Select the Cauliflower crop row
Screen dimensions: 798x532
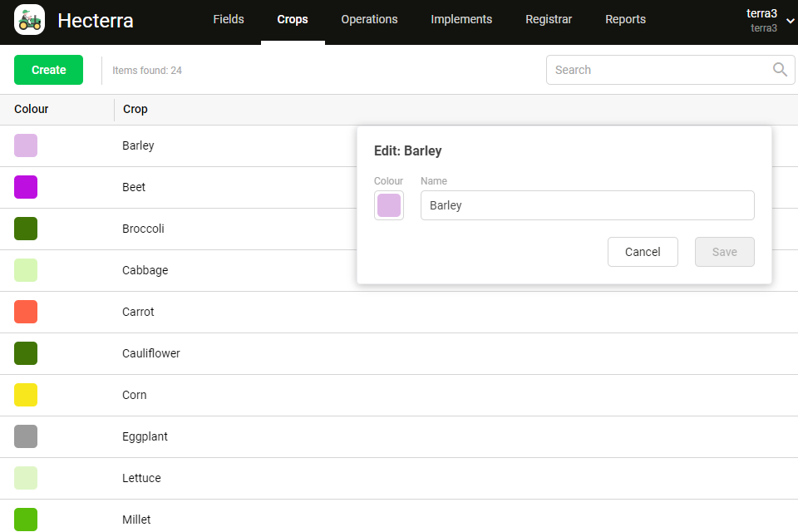click(x=151, y=353)
